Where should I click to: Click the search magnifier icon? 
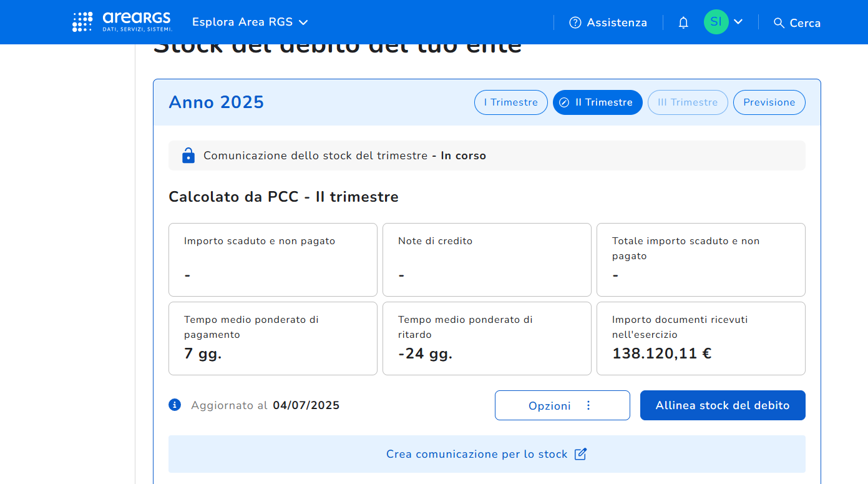click(x=778, y=23)
